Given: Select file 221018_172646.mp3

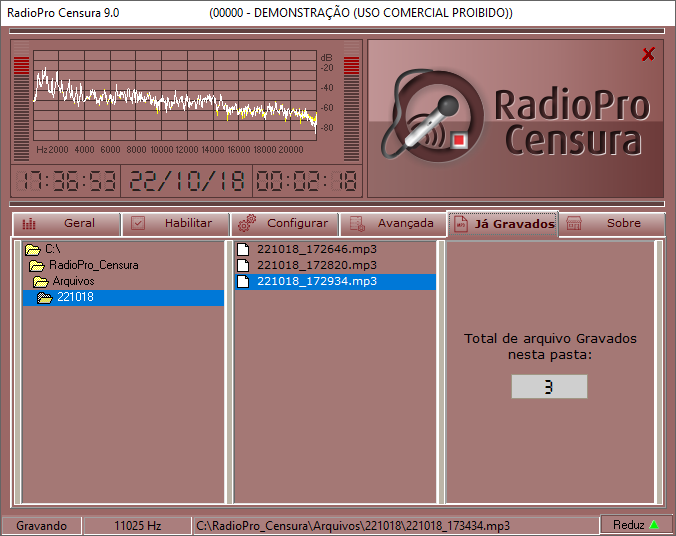Looking at the screenshot, I should pyautogui.click(x=335, y=249).
